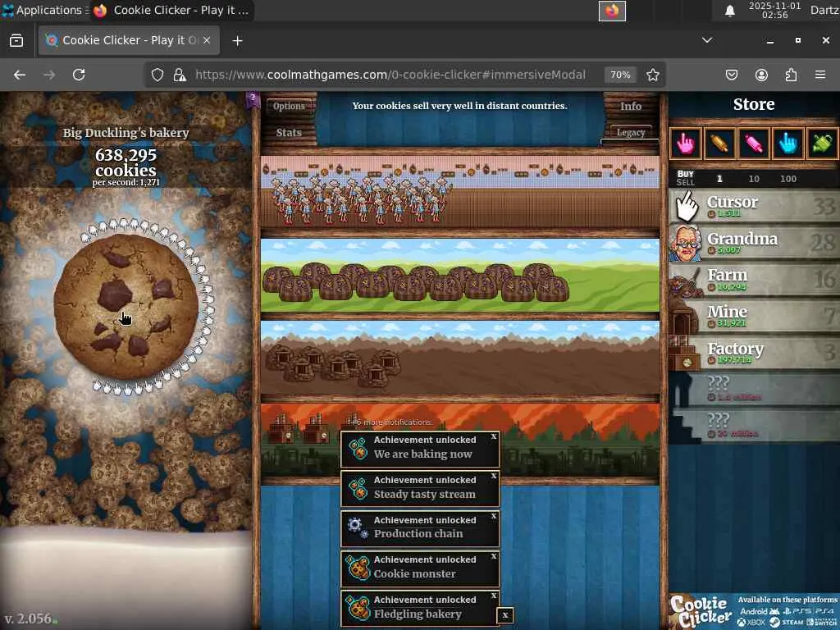Viewport: 840px width, 630px height.
Task: Dismiss 'We are baking now' achievement
Action: tap(493, 436)
